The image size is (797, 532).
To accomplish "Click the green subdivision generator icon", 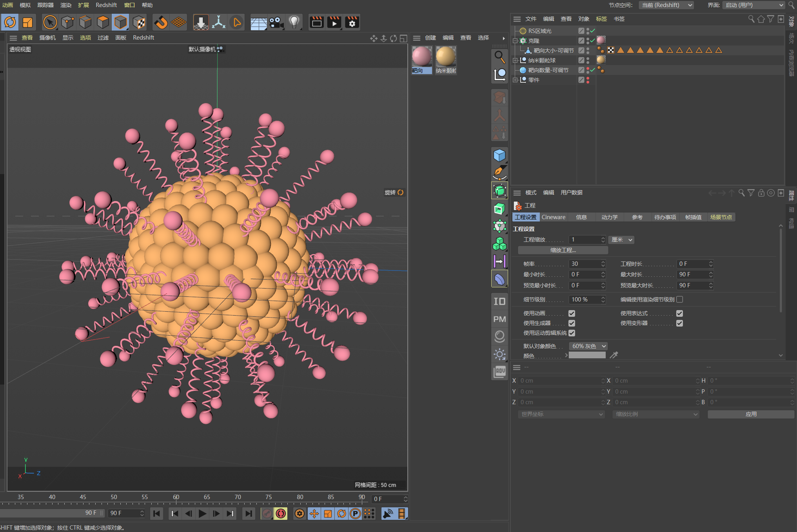I will tap(499, 191).
